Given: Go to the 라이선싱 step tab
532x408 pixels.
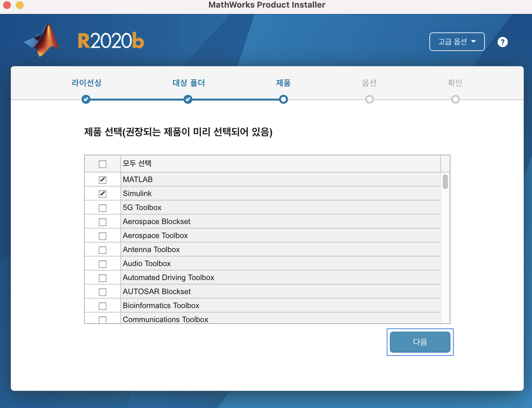Looking at the screenshot, I should pos(86,83).
